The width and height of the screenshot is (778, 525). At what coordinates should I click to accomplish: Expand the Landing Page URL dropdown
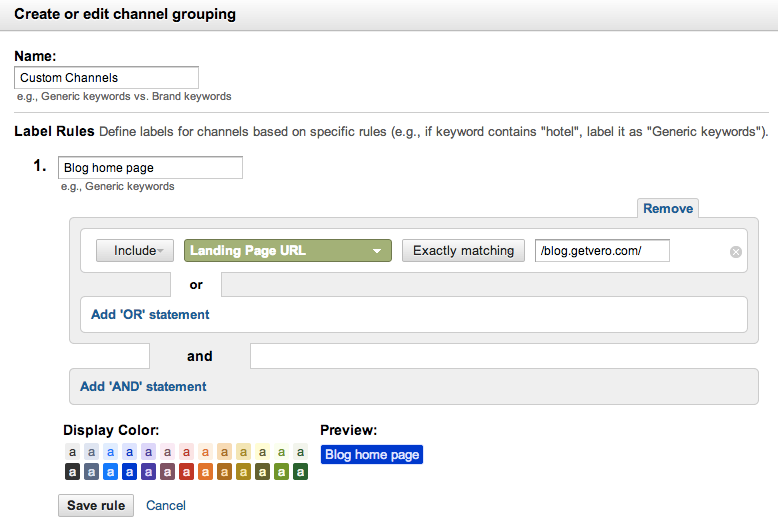[288, 251]
